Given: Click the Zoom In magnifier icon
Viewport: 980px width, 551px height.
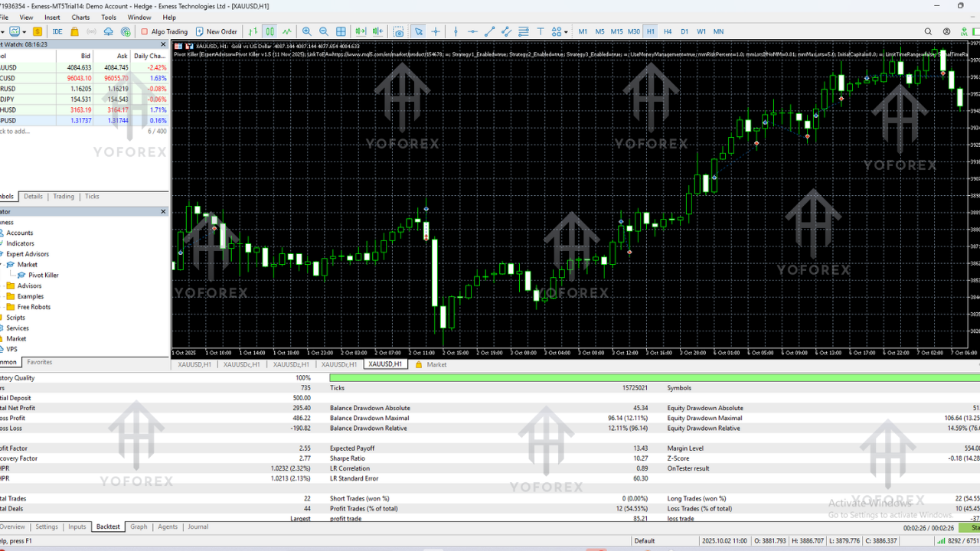Looking at the screenshot, I should tap(306, 31).
